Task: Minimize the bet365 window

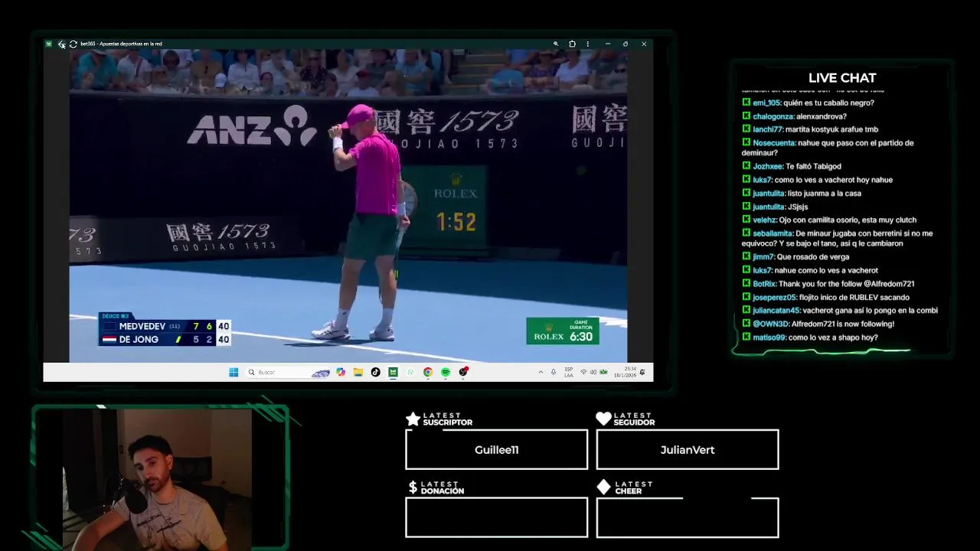Action: coord(607,44)
